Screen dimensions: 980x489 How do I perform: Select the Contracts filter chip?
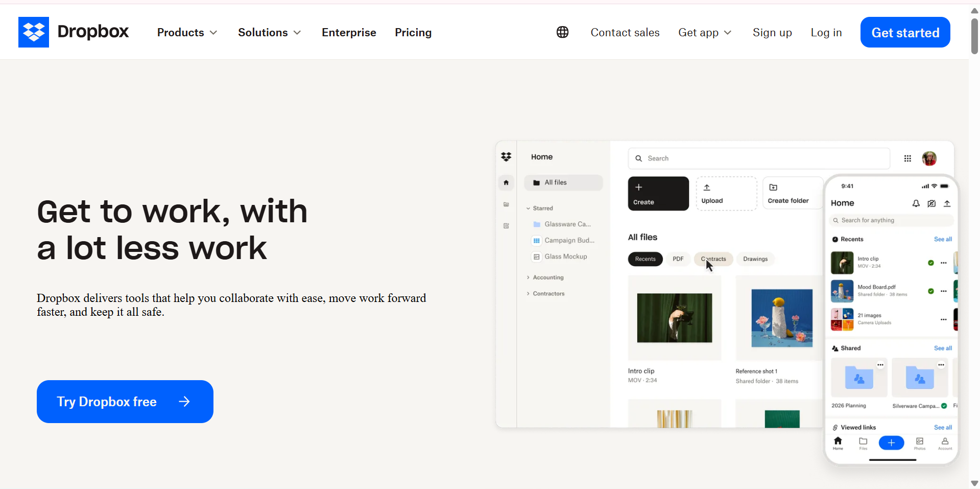[x=713, y=259]
